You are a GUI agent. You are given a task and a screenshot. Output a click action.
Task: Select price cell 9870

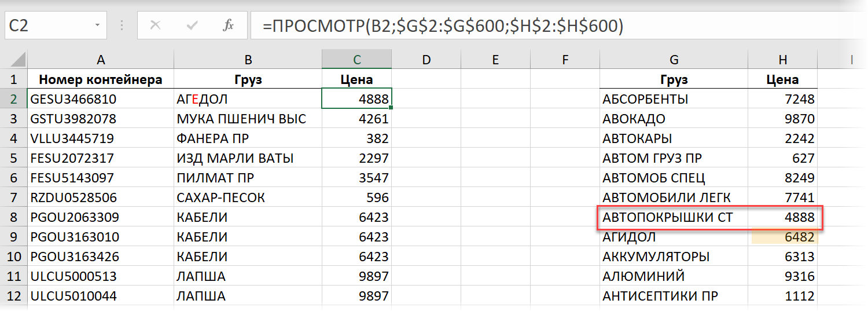click(x=783, y=119)
